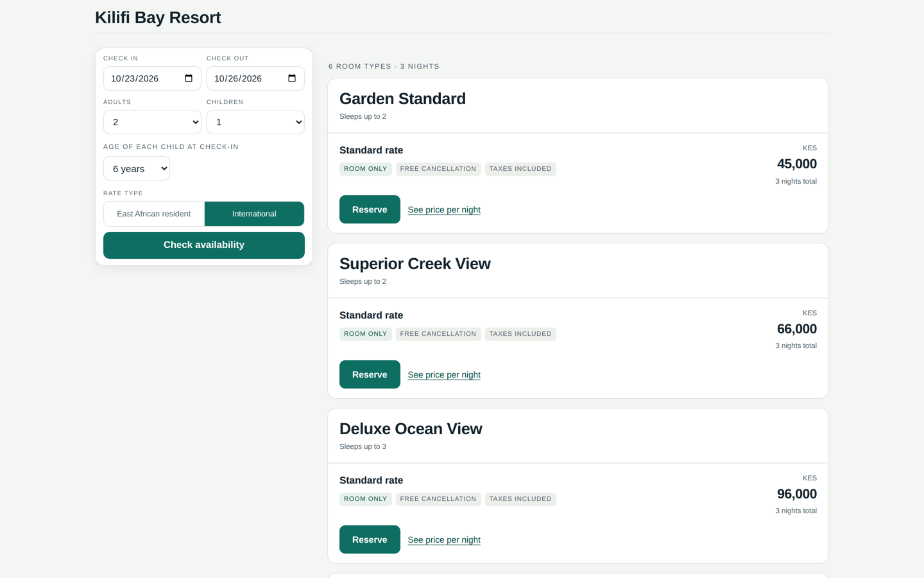Reserve the Garden Standard room
Screen dimensions: 924x578
(x=370, y=209)
